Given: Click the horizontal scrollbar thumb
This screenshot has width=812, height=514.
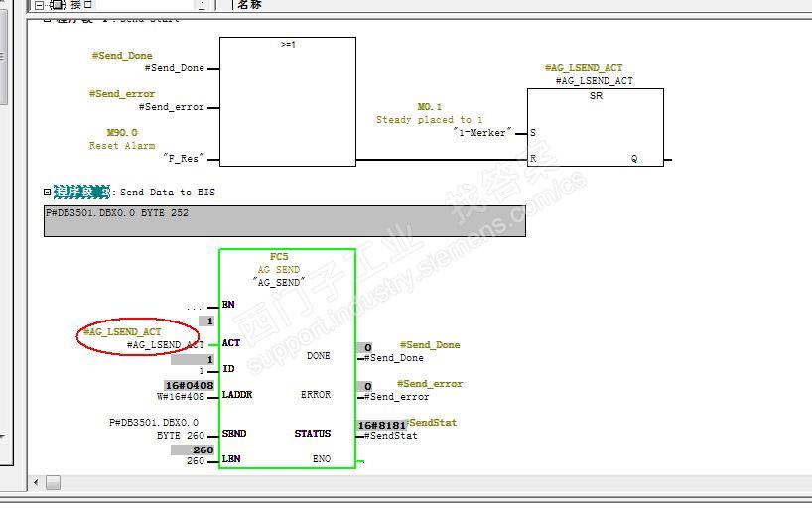Looking at the screenshot, I should pos(53,482).
